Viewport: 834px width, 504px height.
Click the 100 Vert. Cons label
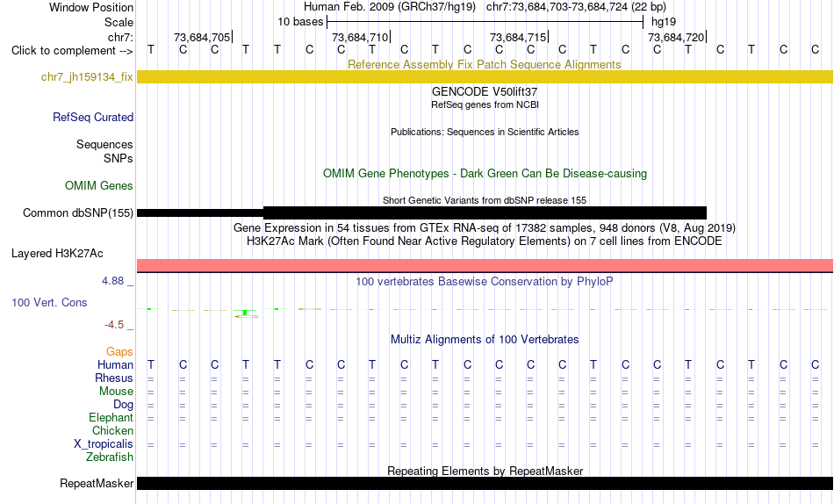pos(49,302)
